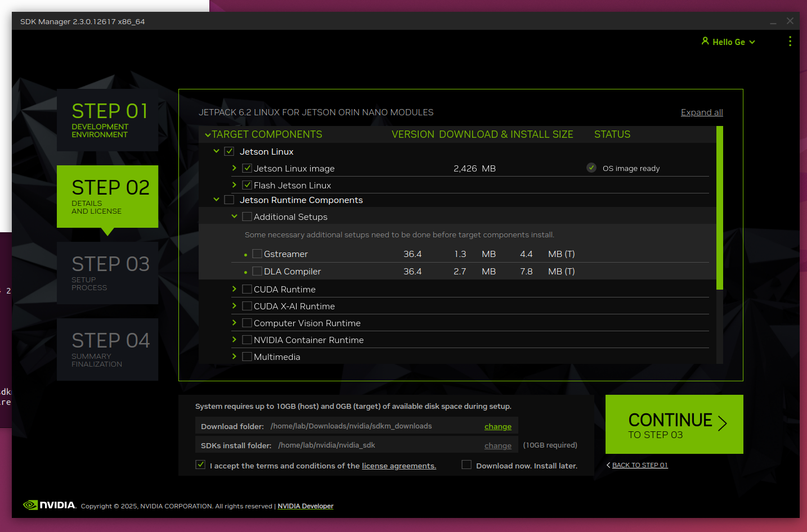The image size is (807, 532).
Task: Click the SDKs install folder path field
Action: [357, 445]
